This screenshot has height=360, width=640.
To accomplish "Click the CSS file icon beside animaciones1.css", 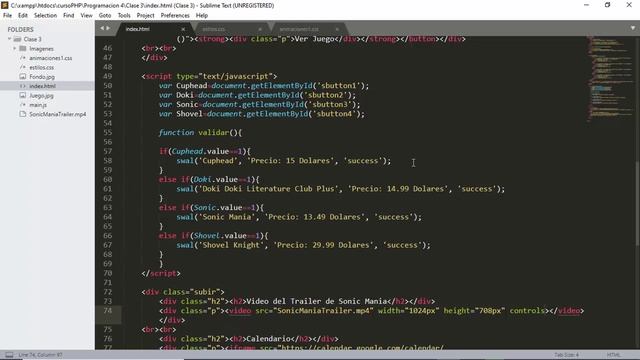I will 23,58.
